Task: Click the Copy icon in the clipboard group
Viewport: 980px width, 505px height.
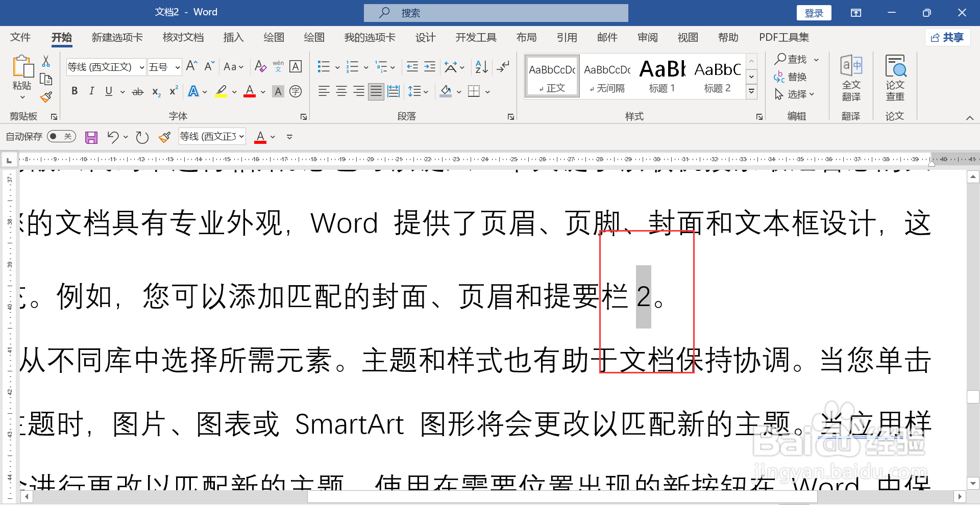Action: click(46, 79)
